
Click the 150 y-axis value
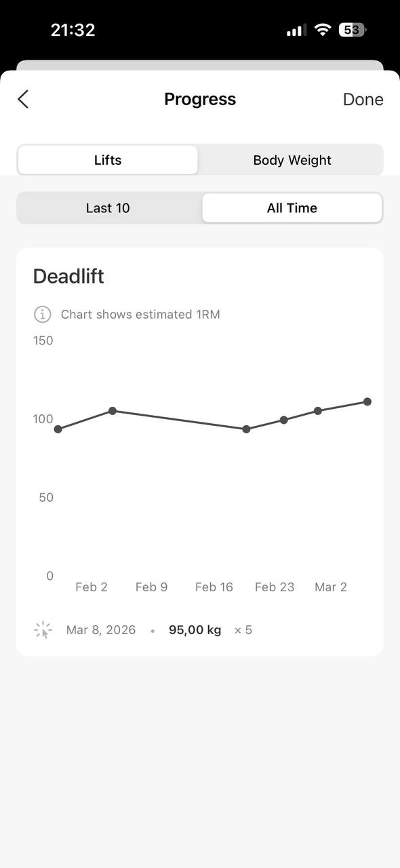(x=43, y=340)
